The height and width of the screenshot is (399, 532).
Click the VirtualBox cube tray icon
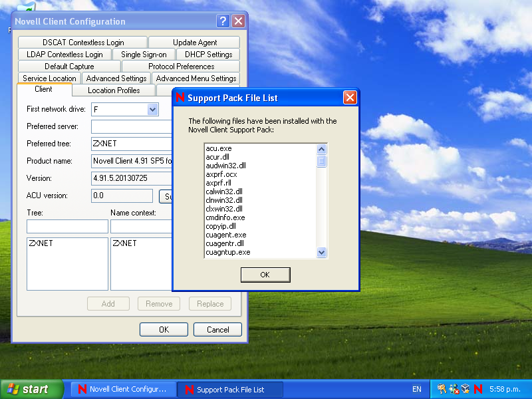(x=465, y=389)
